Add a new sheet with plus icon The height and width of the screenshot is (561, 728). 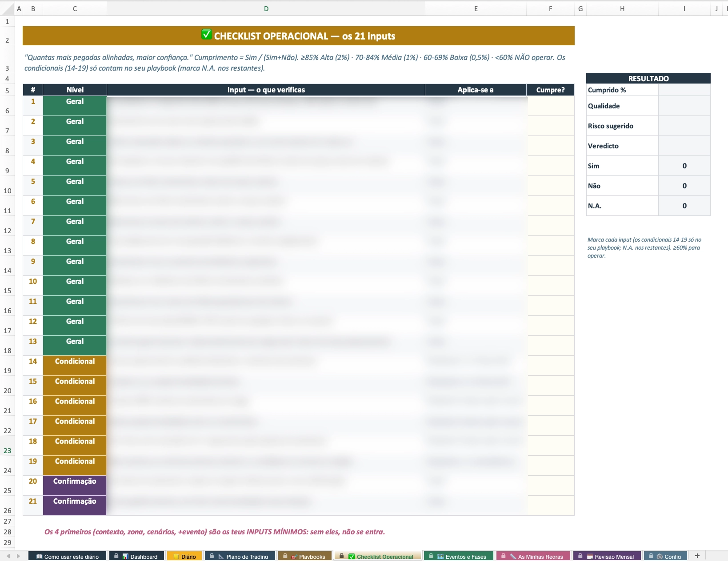697,556
